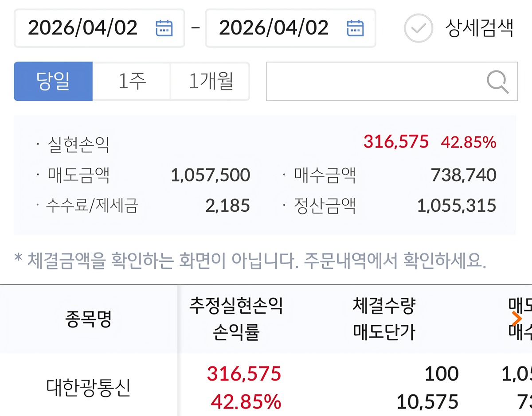Toggle the 상세검색 checkbox
532x416 pixels.
418,28
